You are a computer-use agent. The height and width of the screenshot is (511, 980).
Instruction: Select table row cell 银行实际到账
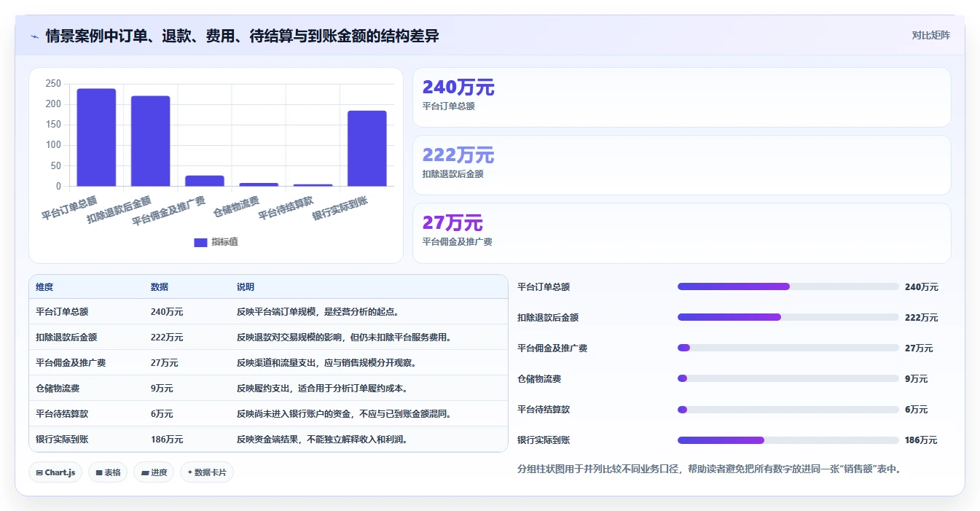coord(62,439)
